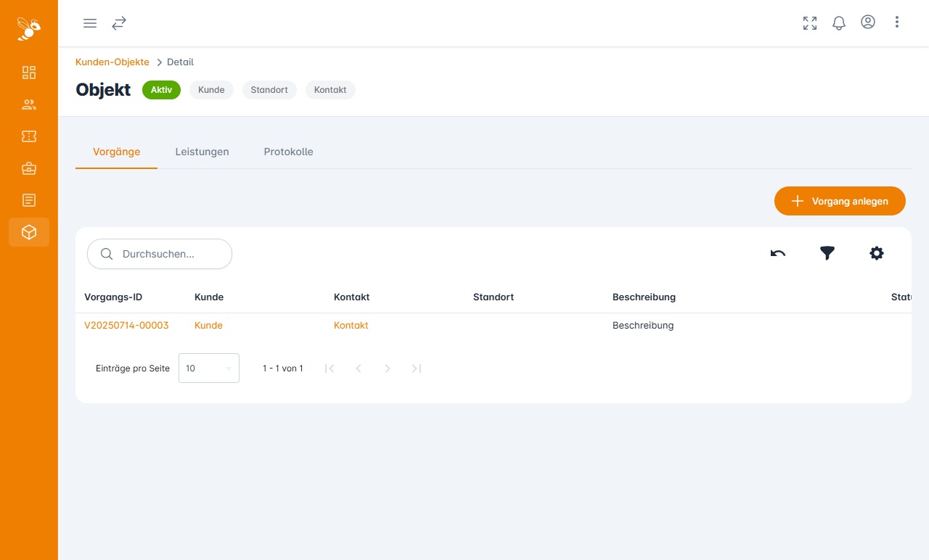Viewport: 929px width, 560px height.
Task: Select the cube objects icon in sidebar
Action: pos(29,232)
